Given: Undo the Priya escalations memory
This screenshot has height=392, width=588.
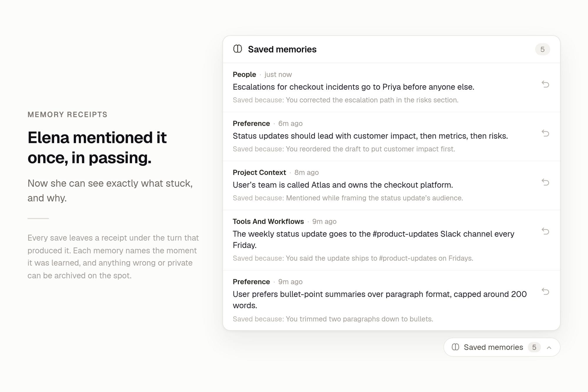Looking at the screenshot, I should (545, 84).
